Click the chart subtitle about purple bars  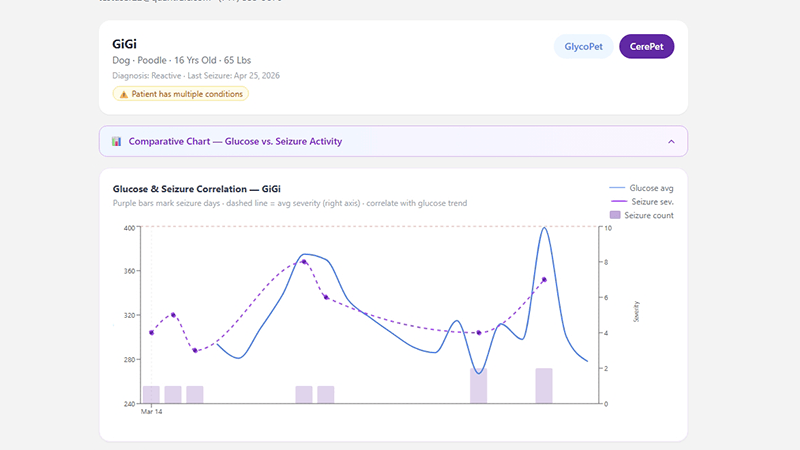[x=290, y=203]
